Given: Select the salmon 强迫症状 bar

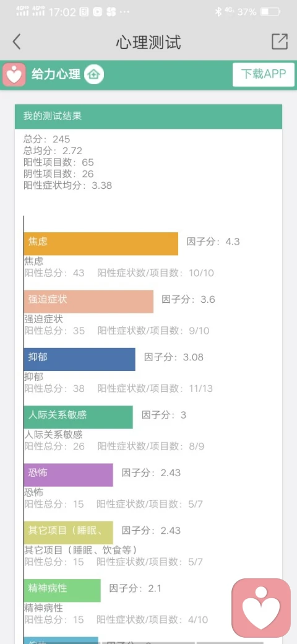Looking at the screenshot, I should click(88, 302).
